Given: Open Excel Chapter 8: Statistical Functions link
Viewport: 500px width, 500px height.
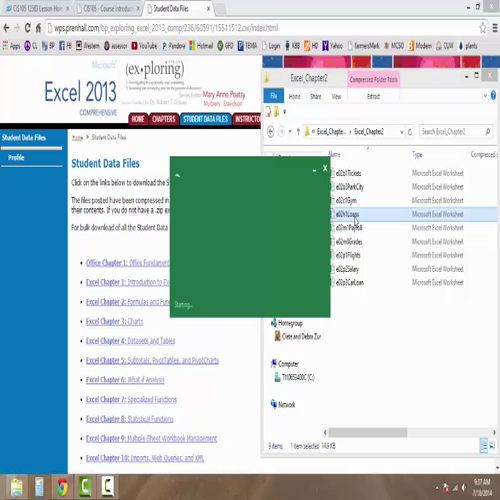Looking at the screenshot, I should coord(130,419).
